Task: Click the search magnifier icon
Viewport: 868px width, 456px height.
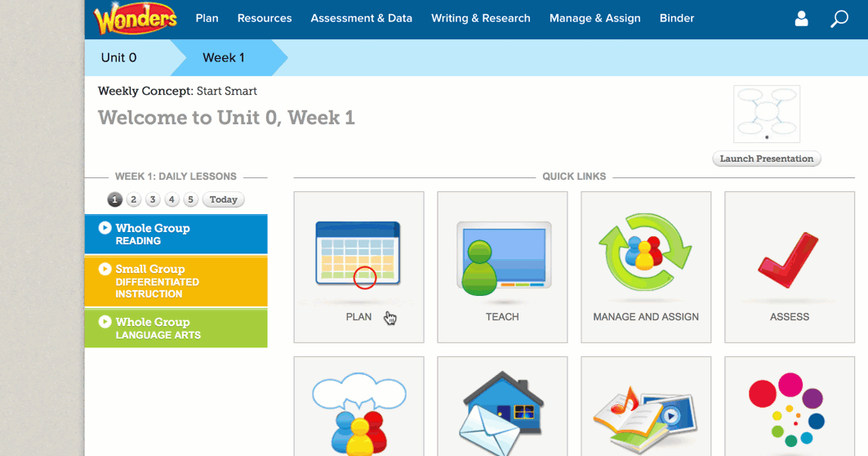Action: [839, 18]
